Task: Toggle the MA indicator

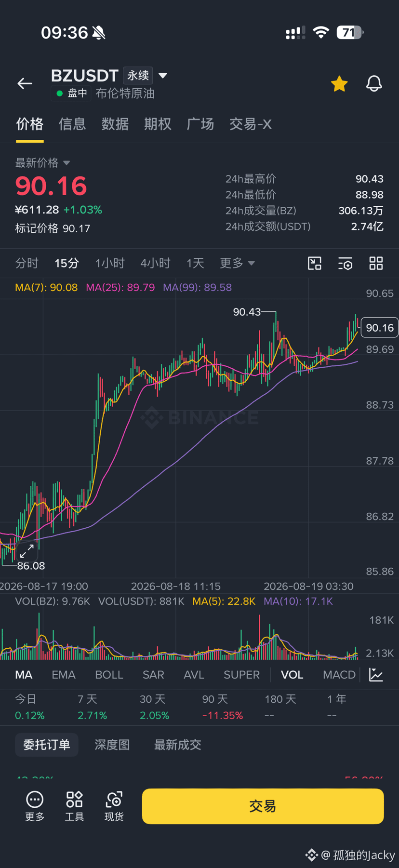Action: click(24, 675)
